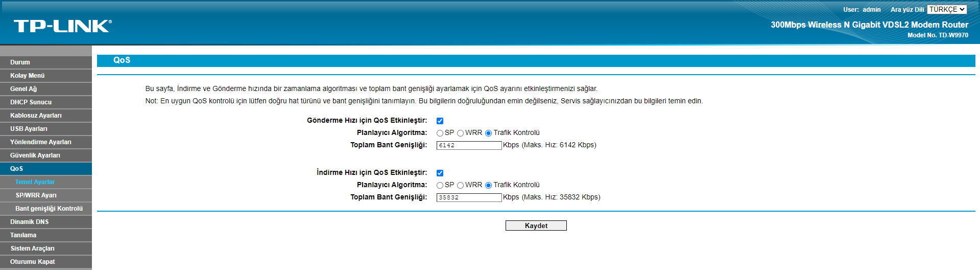Open DHCP Sunucu section
The width and height of the screenshot is (980, 270).
click(x=46, y=102)
